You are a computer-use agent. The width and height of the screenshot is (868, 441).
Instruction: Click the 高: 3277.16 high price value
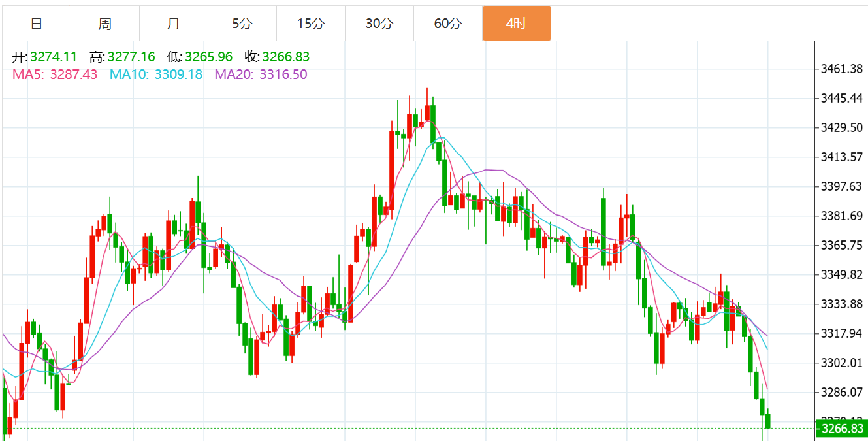[x=123, y=57]
